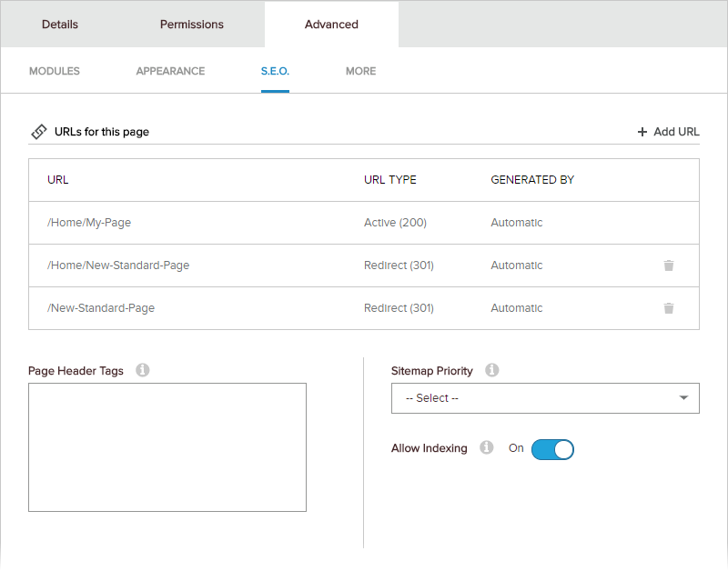Click the Generated By column header
Image resolution: width=728 pixels, height=571 pixels.
coord(532,180)
